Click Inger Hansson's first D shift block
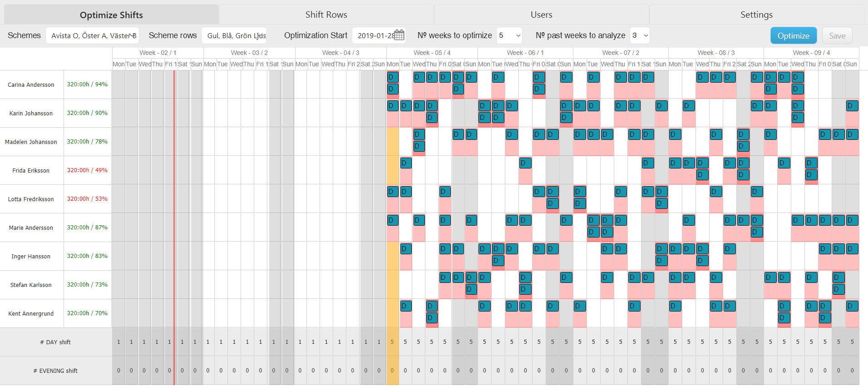The image size is (868, 386). click(x=406, y=249)
